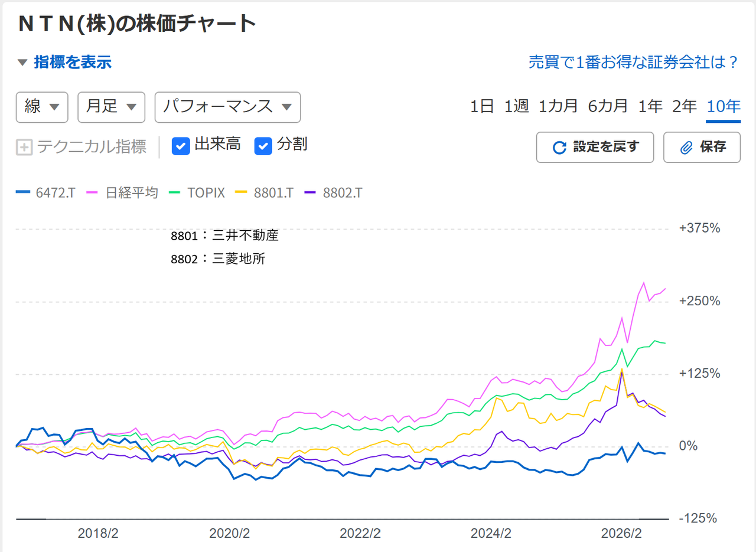Click the green TOPIX legend swatch

click(175, 192)
